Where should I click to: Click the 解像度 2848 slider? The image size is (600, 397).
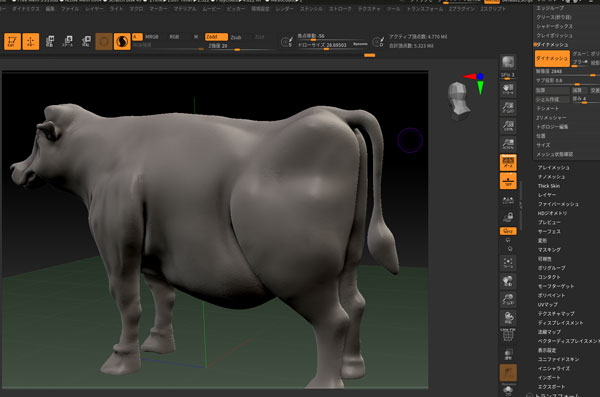tap(567, 72)
